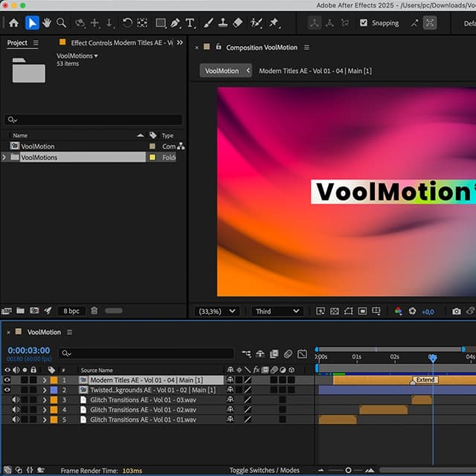
Task: Select the Clone Stamp tool
Action: coord(223,23)
